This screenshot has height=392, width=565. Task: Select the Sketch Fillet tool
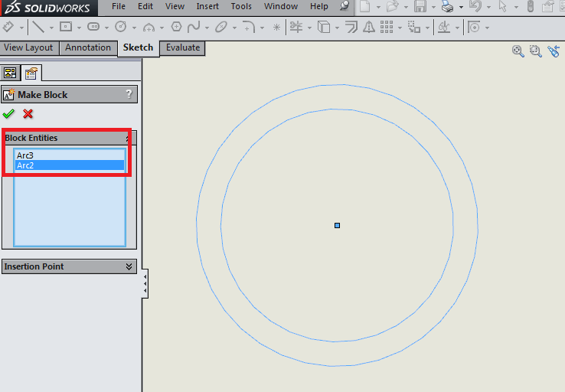249,27
